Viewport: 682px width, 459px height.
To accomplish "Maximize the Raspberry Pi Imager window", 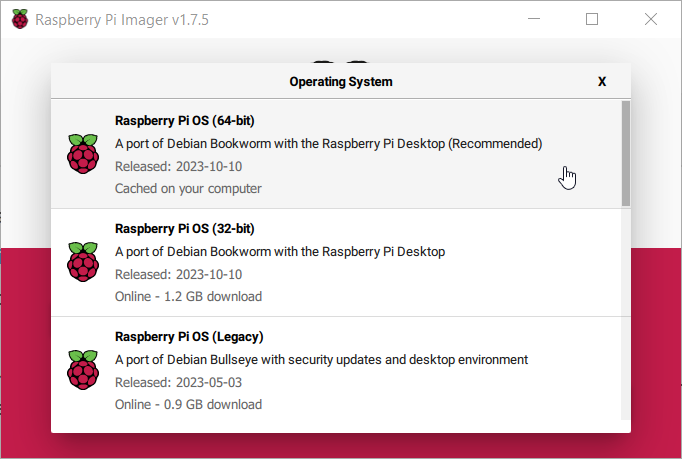I will 592,19.
